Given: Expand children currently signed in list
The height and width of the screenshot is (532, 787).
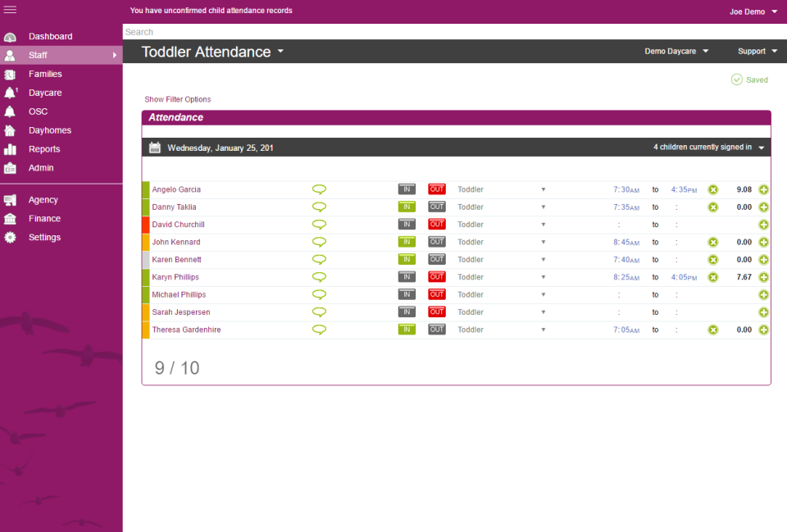Looking at the screenshot, I should click(x=708, y=147).
